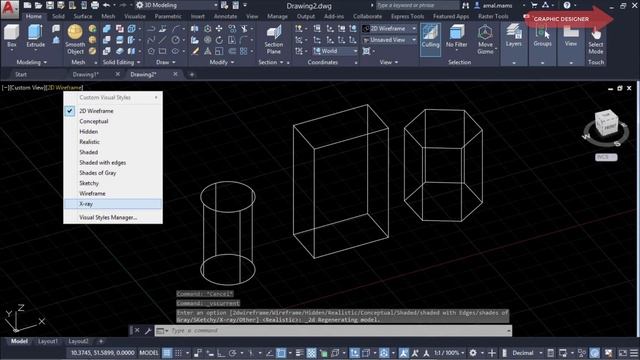Select the Box solid tool

click(x=11, y=36)
